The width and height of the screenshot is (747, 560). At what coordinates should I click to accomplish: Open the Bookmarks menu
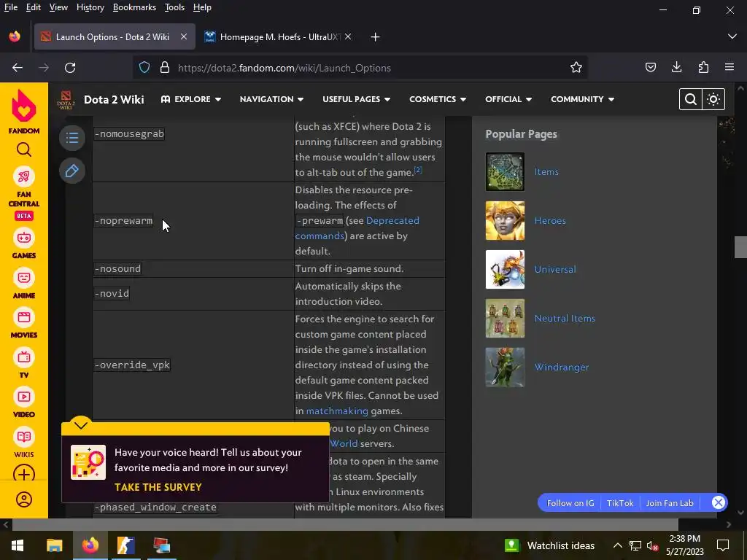pyautogui.click(x=134, y=7)
